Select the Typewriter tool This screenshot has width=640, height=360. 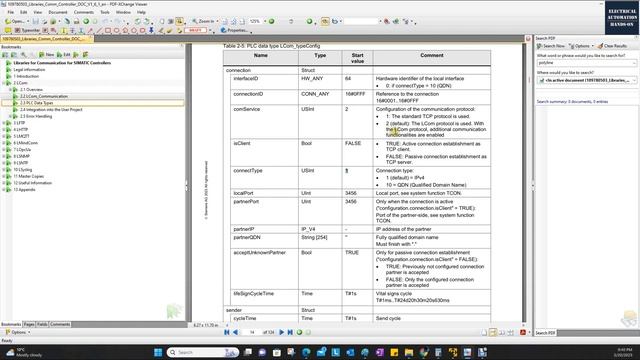27,31
